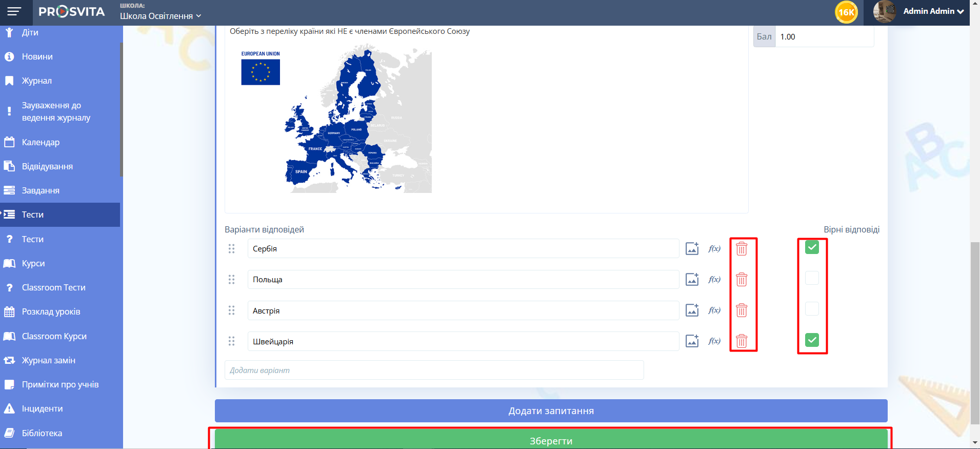Click the hamburger menu icon
The image size is (980, 449).
point(14,11)
